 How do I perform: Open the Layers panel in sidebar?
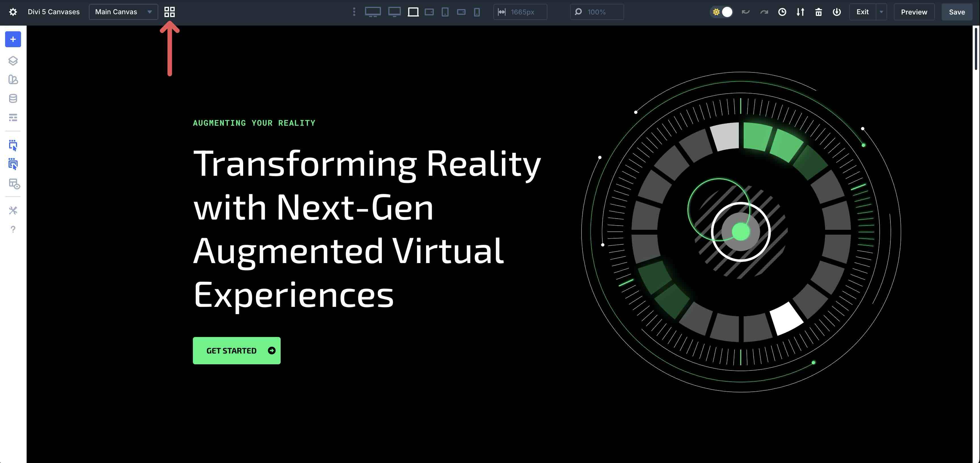coord(13,61)
